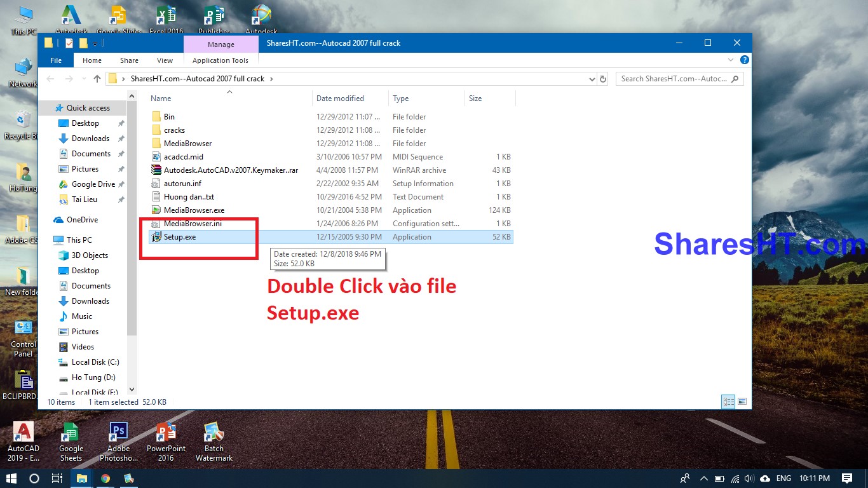Show hidden system tray icons
The height and width of the screenshot is (488, 868).
pyautogui.click(x=703, y=478)
